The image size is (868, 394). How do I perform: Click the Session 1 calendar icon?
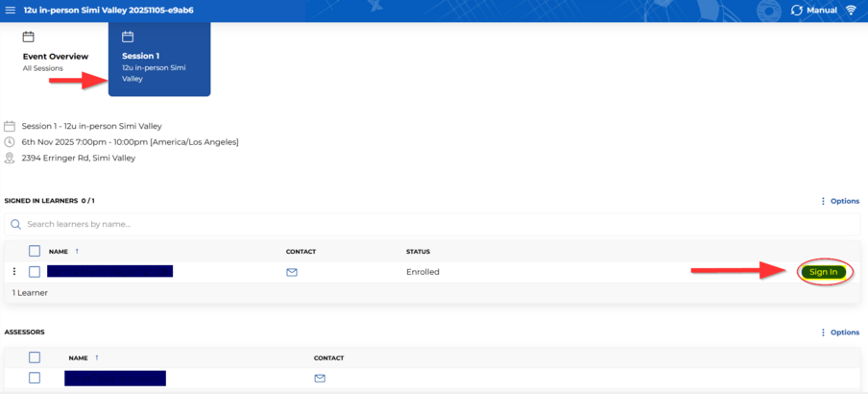(128, 37)
